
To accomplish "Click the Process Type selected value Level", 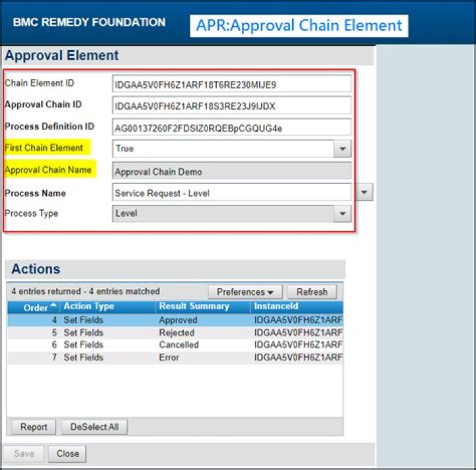I will pyautogui.click(x=126, y=213).
